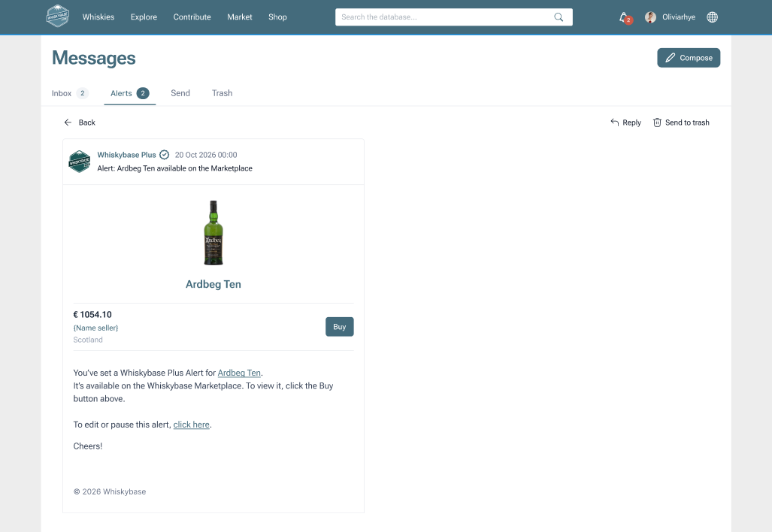Click the date 20 Oct 2026 00:00
The width and height of the screenshot is (772, 532).
pos(206,155)
